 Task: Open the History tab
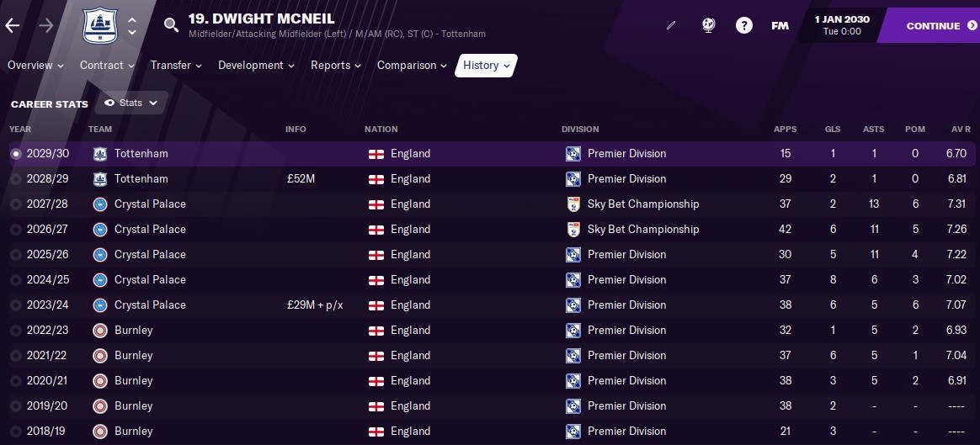pos(486,66)
